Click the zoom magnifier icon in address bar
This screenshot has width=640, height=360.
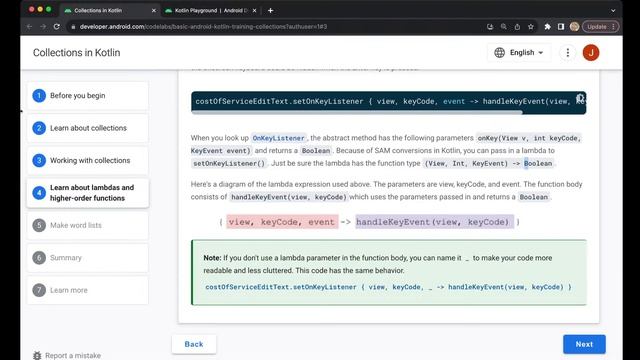504,27
